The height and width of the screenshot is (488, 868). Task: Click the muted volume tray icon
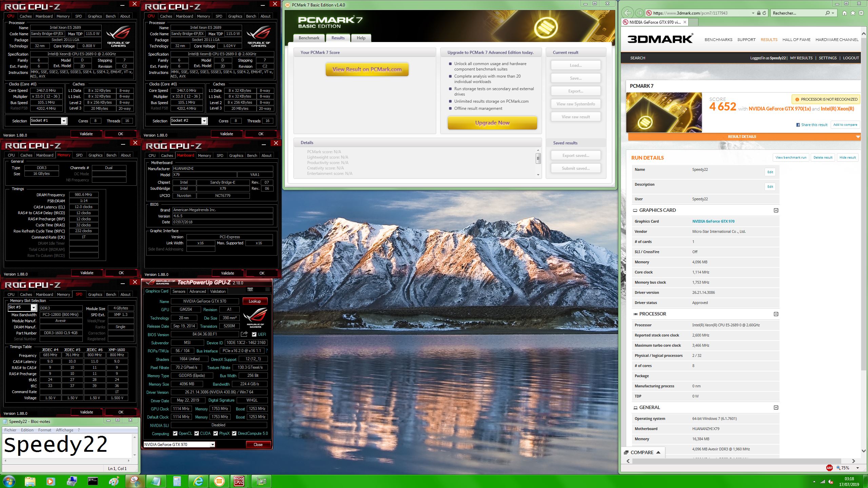tap(831, 482)
